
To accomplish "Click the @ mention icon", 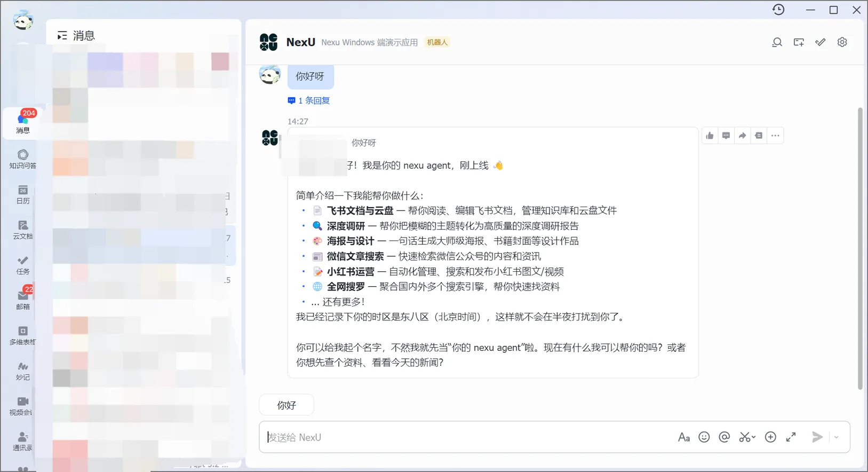I will [x=724, y=437].
